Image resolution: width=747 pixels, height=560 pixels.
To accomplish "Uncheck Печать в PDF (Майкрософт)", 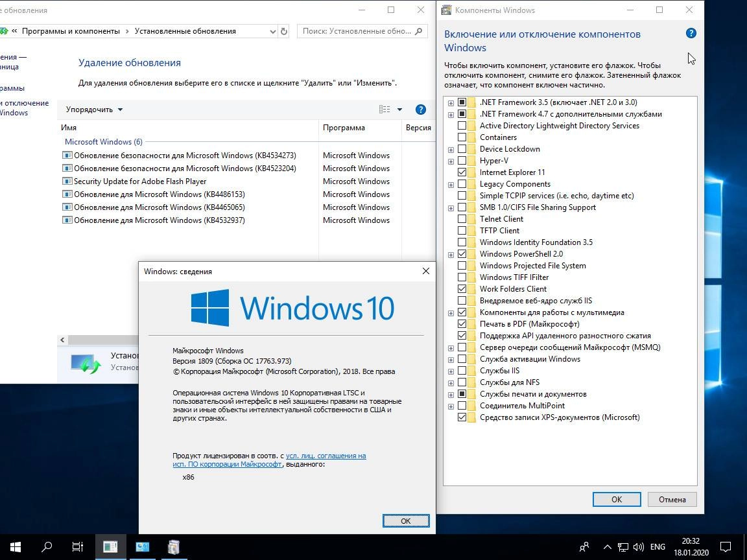I will click(x=462, y=324).
